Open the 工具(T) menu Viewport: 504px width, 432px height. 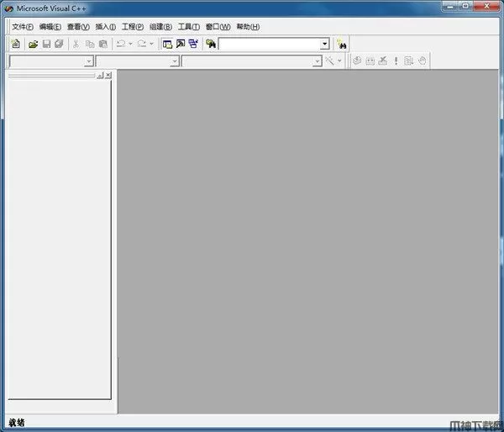(x=189, y=27)
